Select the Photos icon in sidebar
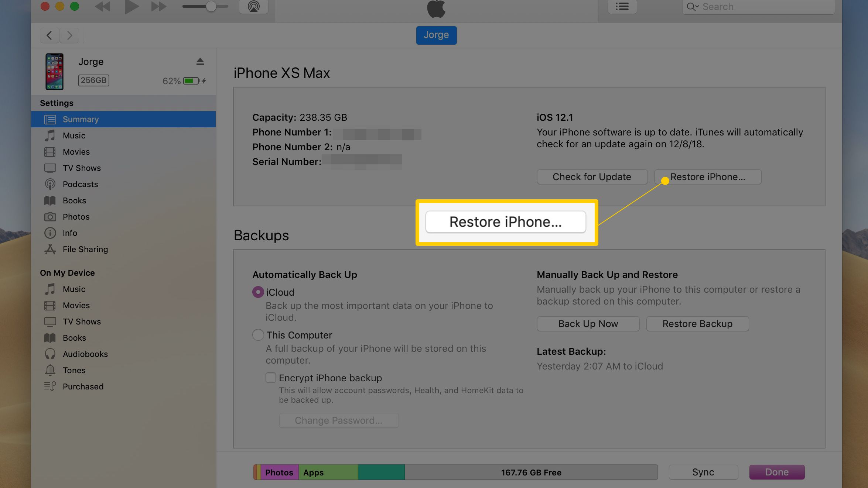Screen dimensions: 868x488 (50, 216)
